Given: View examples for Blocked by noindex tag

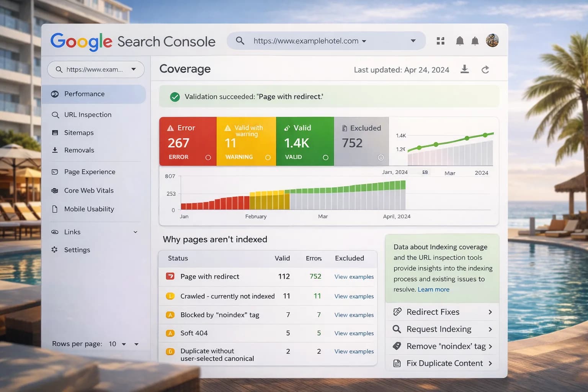Looking at the screenshot, I should pyautogui.click(x=354, y=315).
